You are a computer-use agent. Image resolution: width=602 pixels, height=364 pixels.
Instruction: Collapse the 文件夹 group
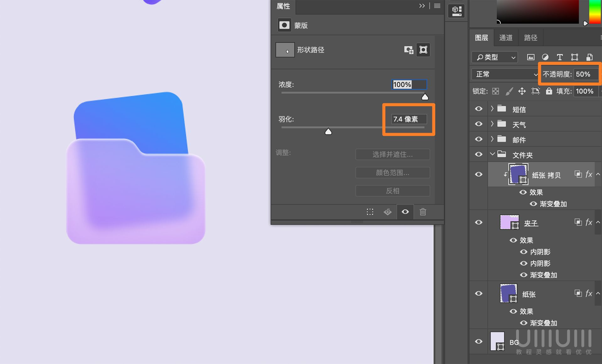tap(493, 154)
